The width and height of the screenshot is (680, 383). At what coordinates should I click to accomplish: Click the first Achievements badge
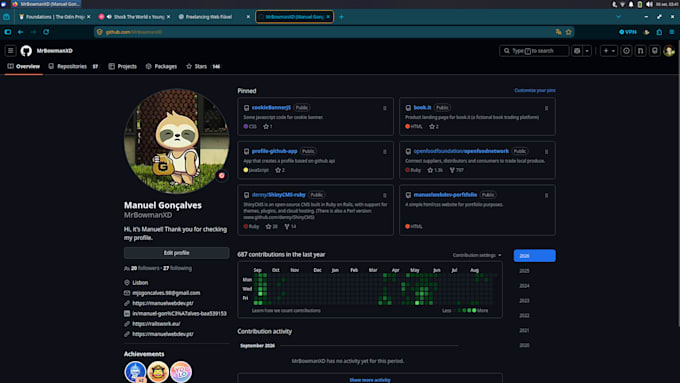pos(135,372)
